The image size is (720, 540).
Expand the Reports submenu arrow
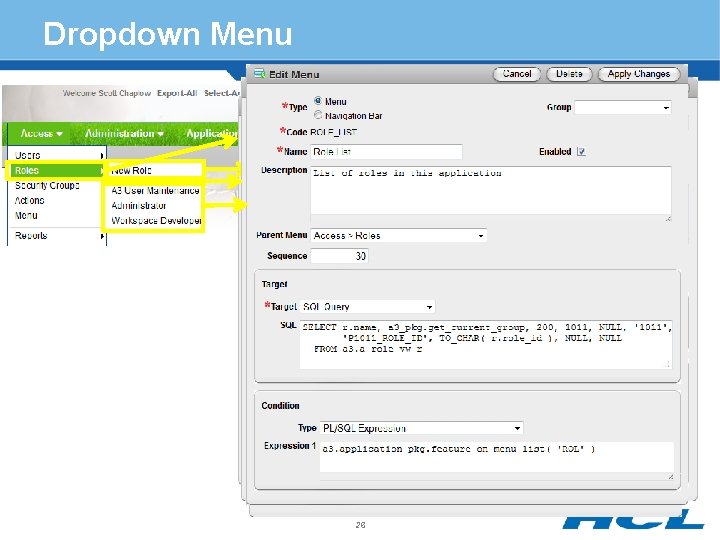click(102, 236)
